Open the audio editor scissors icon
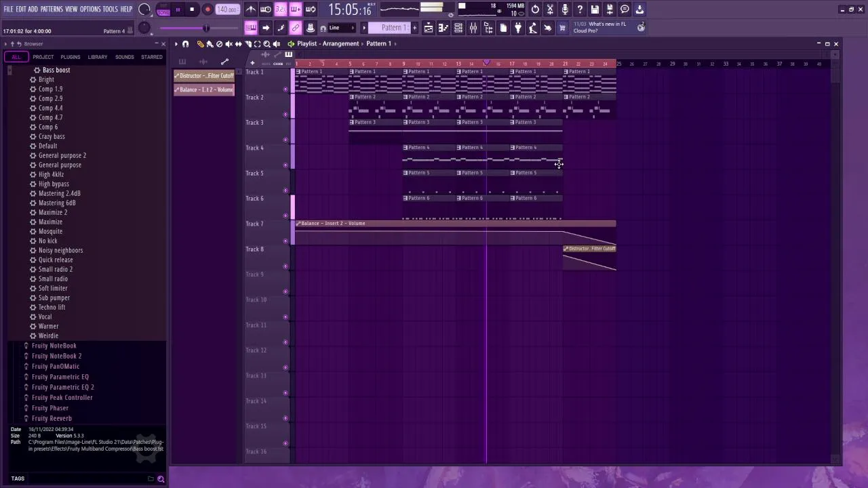The width and height of the screenshot is (868, 488). tap(550, 9)
